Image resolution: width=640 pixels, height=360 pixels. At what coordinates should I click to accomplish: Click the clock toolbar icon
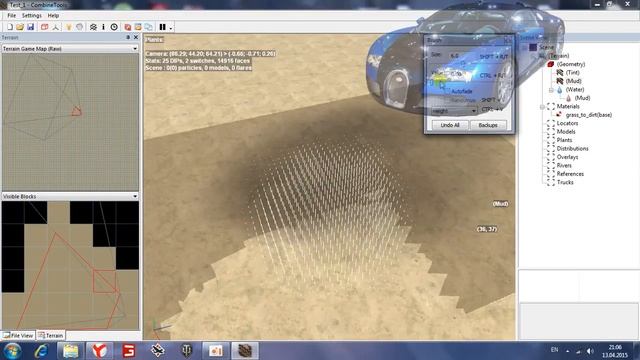(x=114, y=27)
